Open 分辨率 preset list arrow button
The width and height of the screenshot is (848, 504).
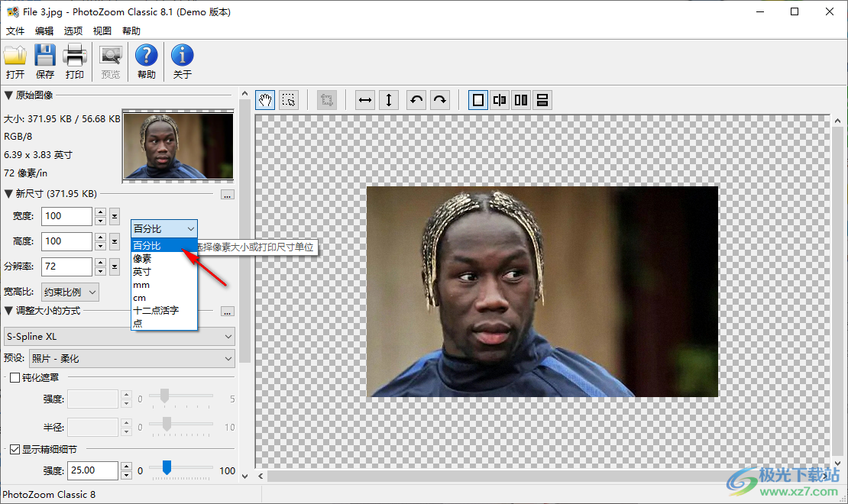coord(115,267)
